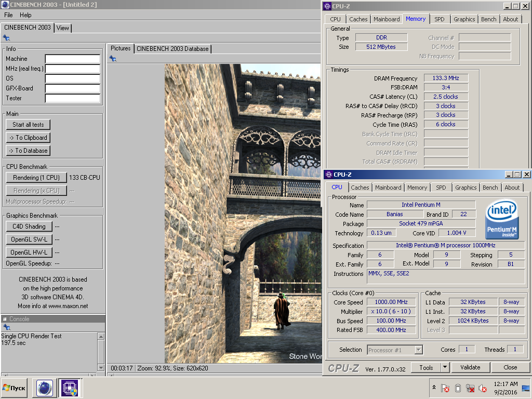Select the Pictures tab
This screenshot has height=399, width=532.
click(121, 48)
